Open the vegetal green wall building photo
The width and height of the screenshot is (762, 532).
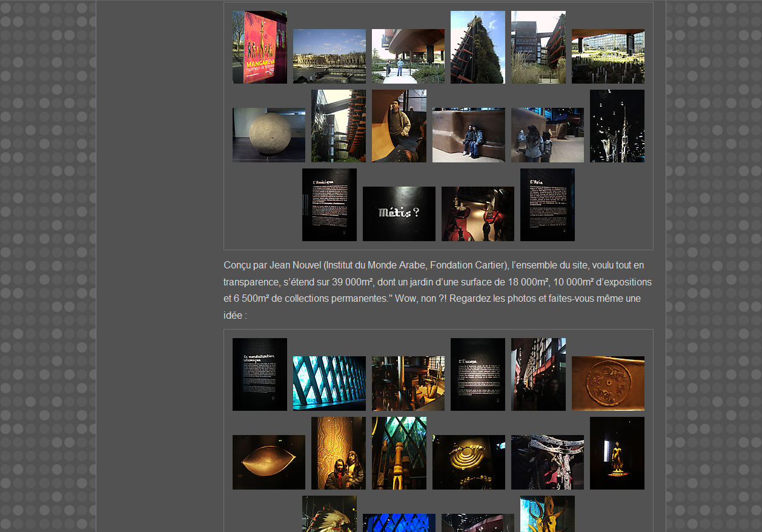(477, 47)
